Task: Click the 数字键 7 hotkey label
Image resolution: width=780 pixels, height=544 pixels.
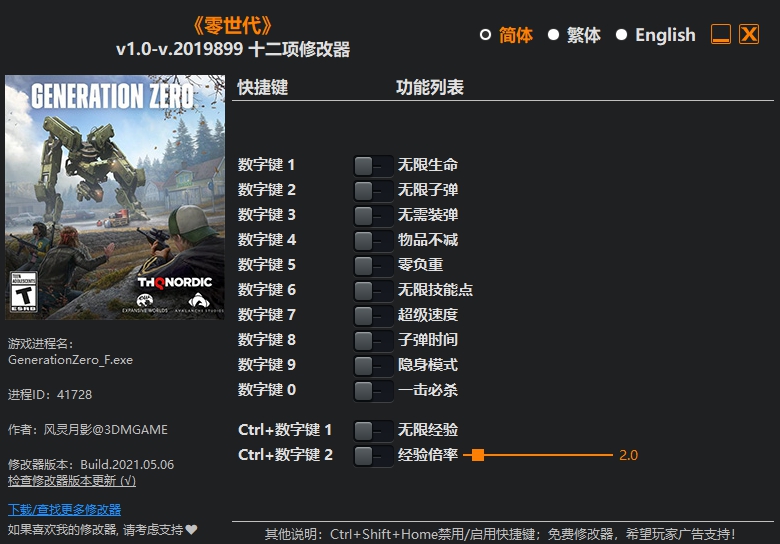Action: click(266, 314)
